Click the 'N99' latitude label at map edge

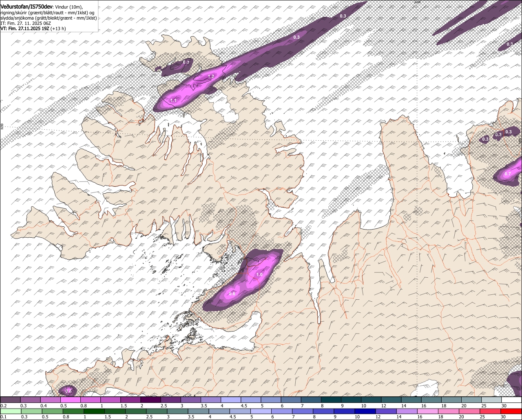tap(2, 126)
